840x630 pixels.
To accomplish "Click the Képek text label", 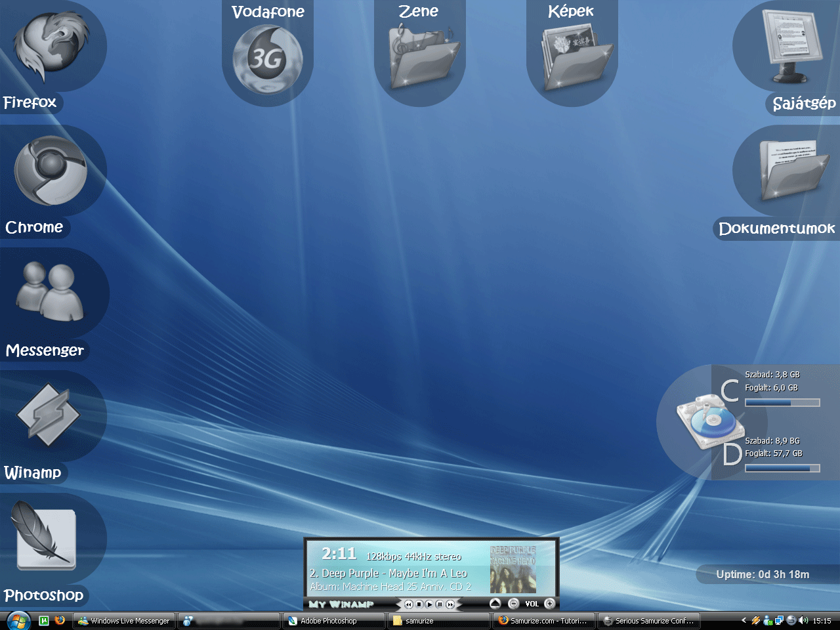I will [571, 11].
